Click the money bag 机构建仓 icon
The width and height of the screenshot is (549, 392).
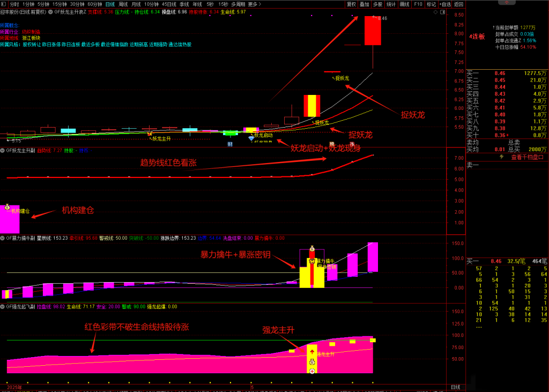8,206
